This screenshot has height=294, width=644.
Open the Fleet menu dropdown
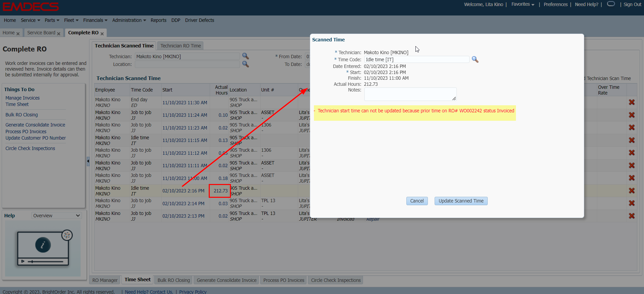(x=71, y=20)
